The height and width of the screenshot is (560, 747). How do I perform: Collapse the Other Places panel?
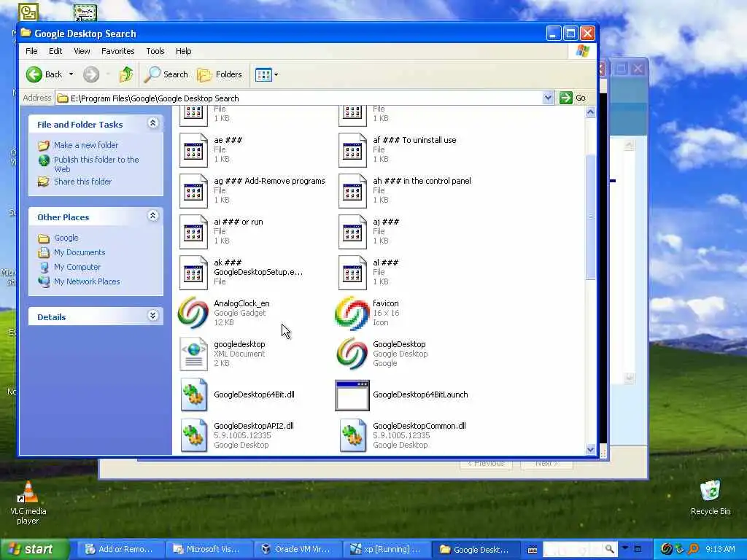(152, 216)
